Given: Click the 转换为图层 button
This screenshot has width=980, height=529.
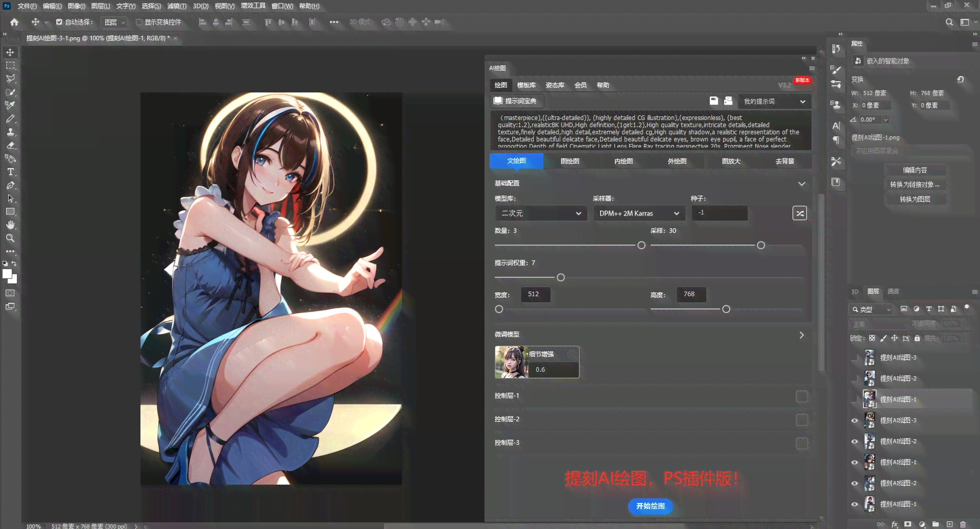Looking at the screenshot, I should point(915,199).
